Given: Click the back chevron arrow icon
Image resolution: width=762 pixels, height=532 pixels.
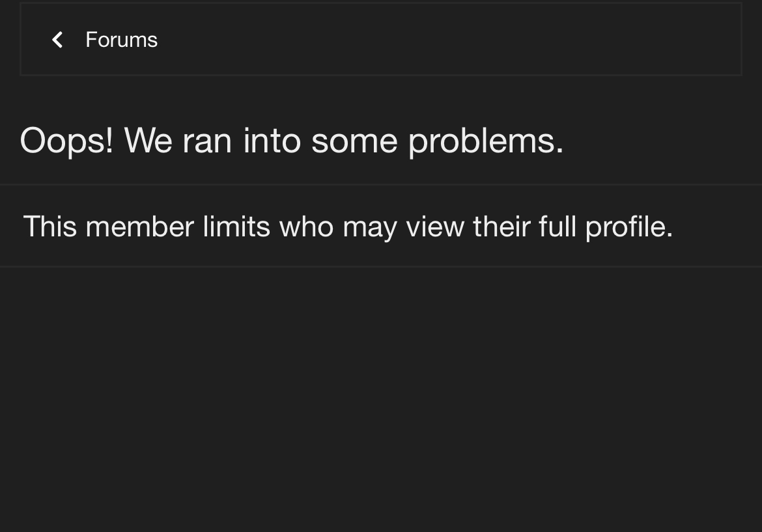Looking at the screenshot, I should coord(57,40).
